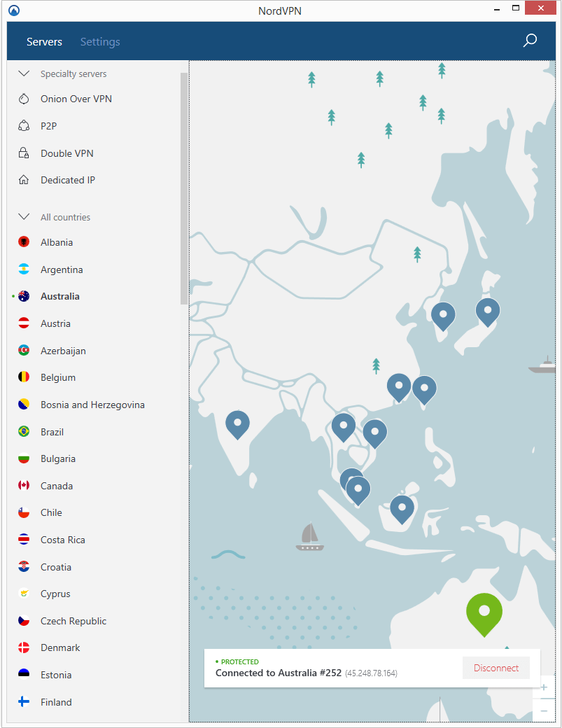Open the Settings tab
The width and height of the screenshot is (562, 728).
[100, 42]
